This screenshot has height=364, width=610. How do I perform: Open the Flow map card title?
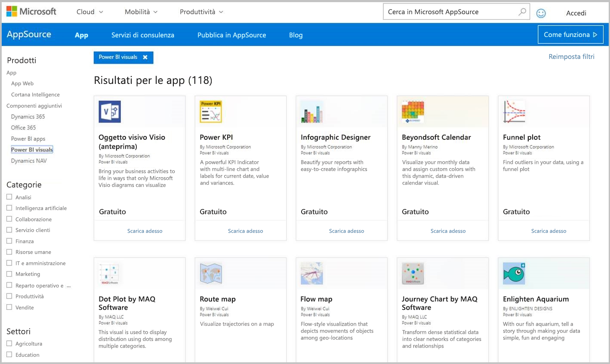point(317,299)
